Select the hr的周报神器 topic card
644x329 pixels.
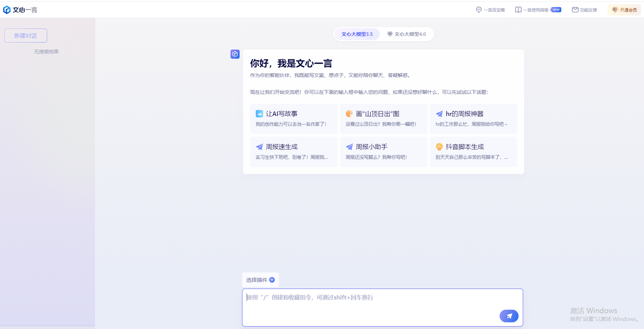[473, 119]
